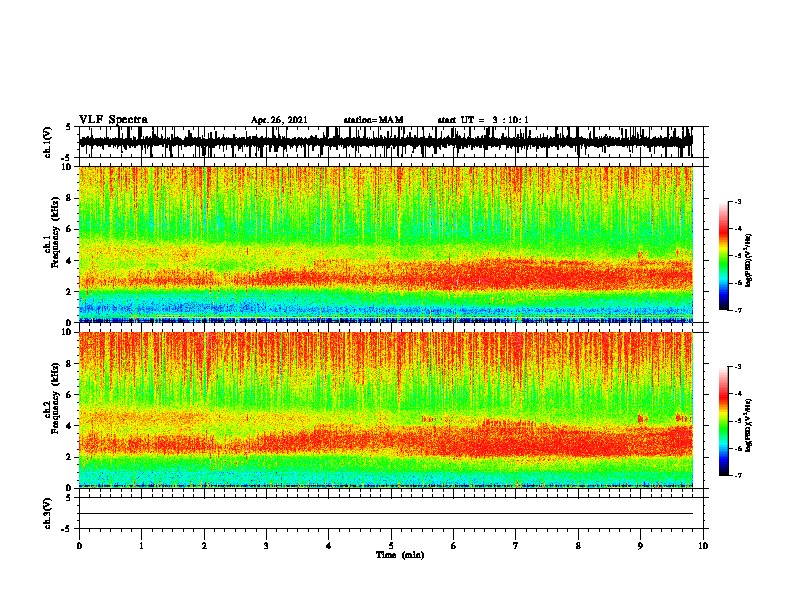Screen dimensions: 792x612
Task: Click the time axis tick label "8"
Action: 578,546
